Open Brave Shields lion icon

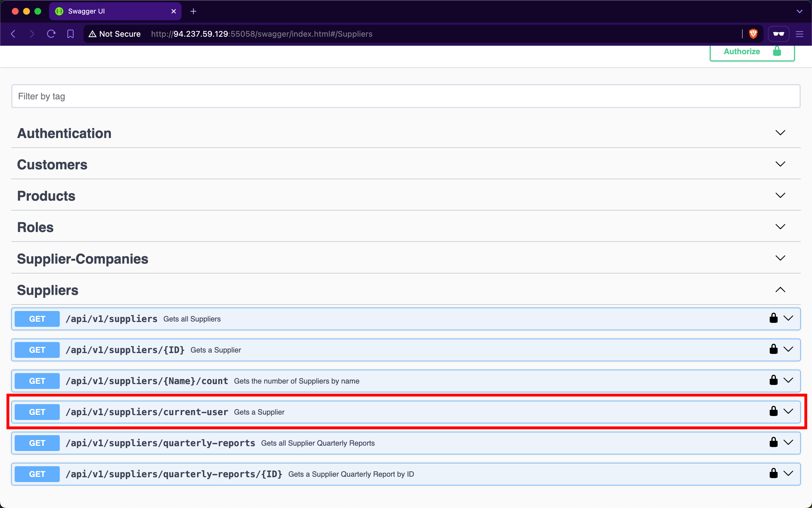pos(753,34)
